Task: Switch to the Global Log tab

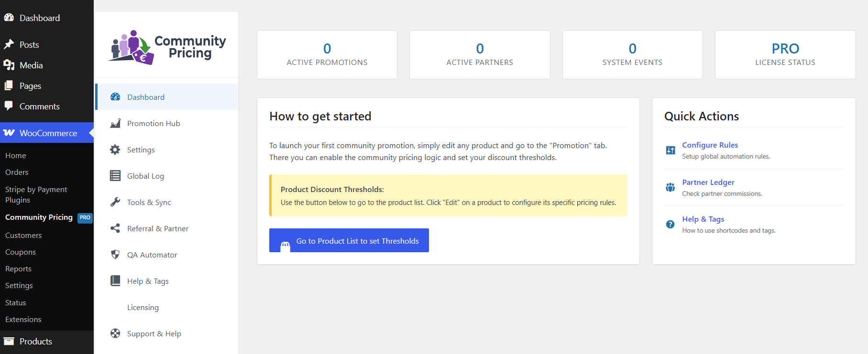Action: (167, 176)
